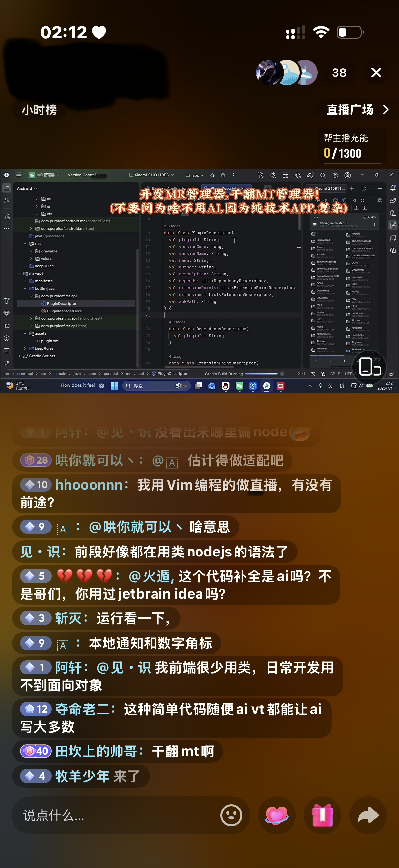Click the 0/1300 charge progress bar
Screen dimensions: 399x868
(352, 164)
